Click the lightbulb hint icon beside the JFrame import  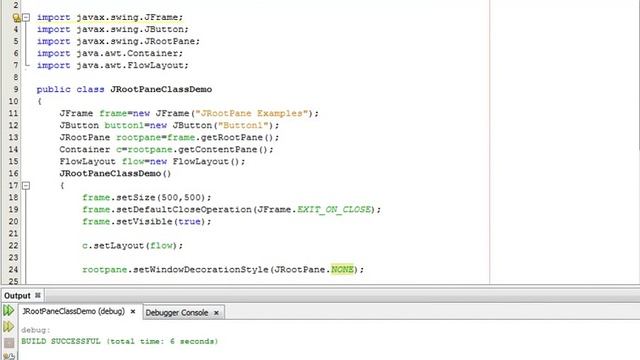point(16,18)
